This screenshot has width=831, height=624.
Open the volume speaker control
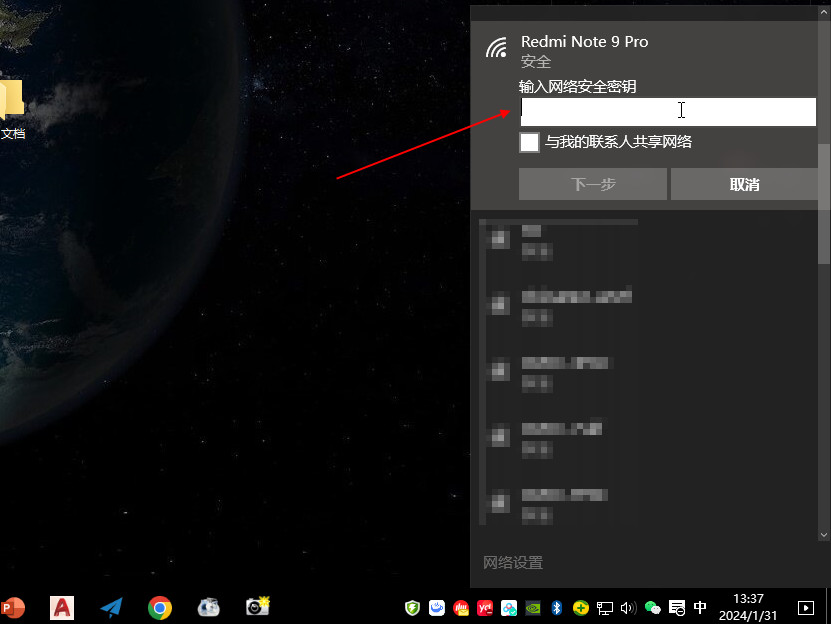(x=628, y=607)
